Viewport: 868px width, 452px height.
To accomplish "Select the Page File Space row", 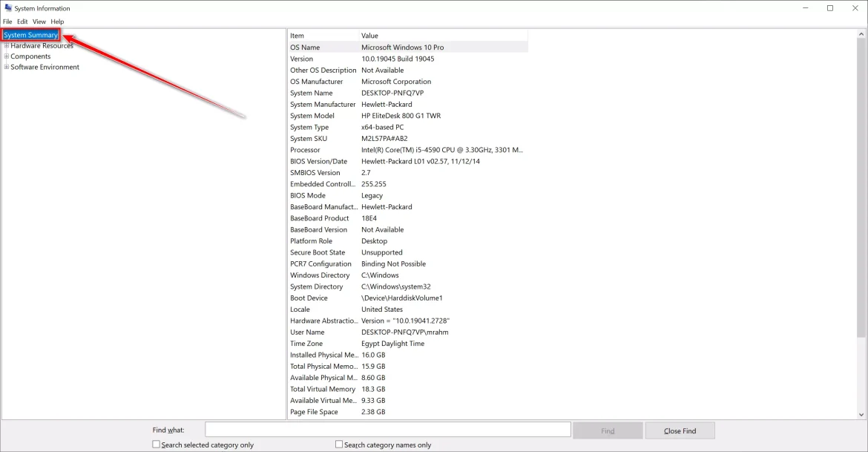I will coord(408,412).
